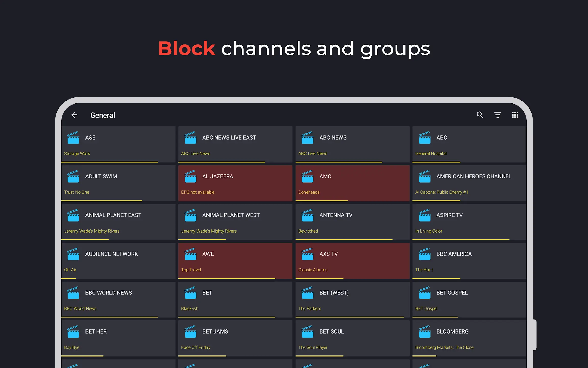Click the grid view icon in toolbar
The width and height of the screenshot is (588, 368).
[515, 115]
